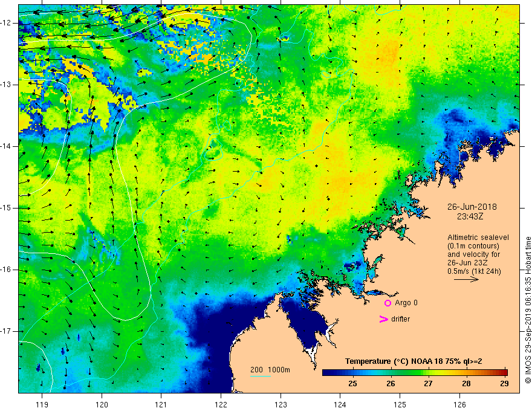Screen dimensions: 532x411
Task: Click longitude axis label 125
Action: 400,404
